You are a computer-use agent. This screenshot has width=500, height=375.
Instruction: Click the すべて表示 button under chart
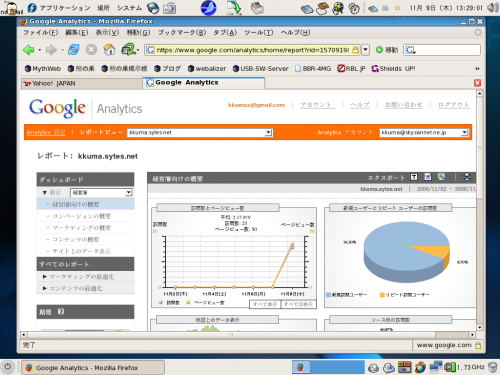click(x=265, y=304)
